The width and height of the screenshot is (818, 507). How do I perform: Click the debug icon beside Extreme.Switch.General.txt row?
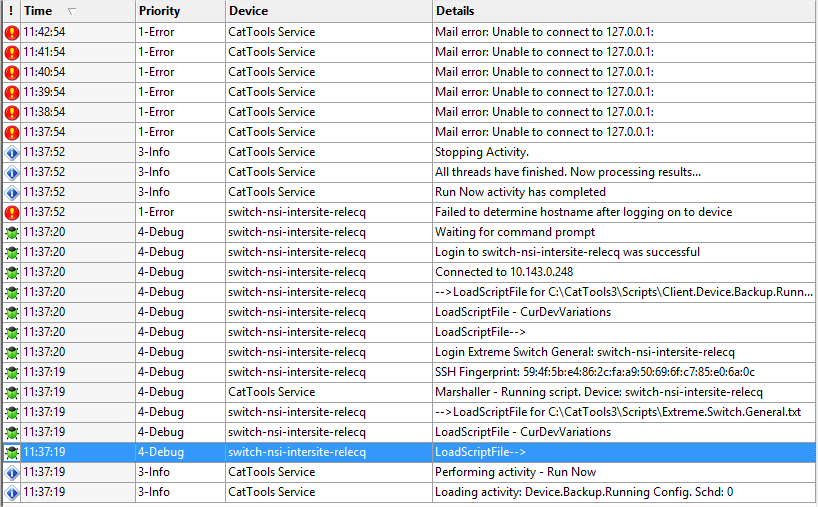point(11,413)
